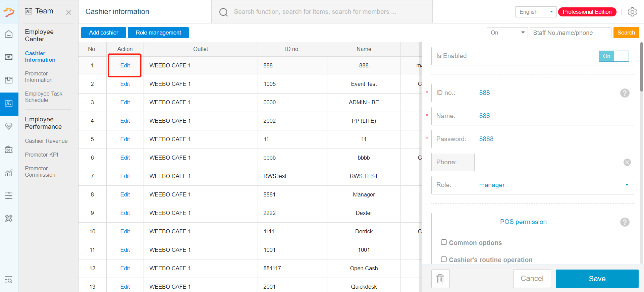644x292 pixels.
Task: Click the Staff No./name/phone search field
Action: [571, 33]
